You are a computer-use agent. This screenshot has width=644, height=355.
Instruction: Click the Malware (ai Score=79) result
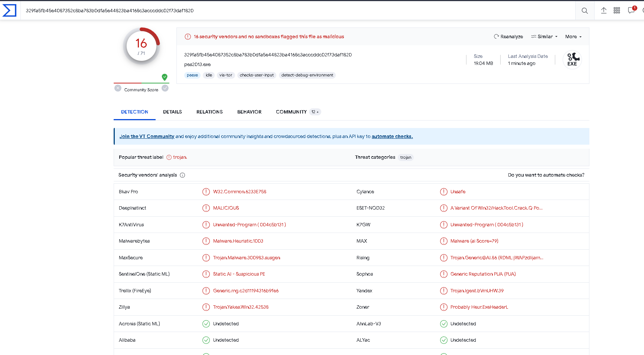pyautogui.click(x=474, y=241)
